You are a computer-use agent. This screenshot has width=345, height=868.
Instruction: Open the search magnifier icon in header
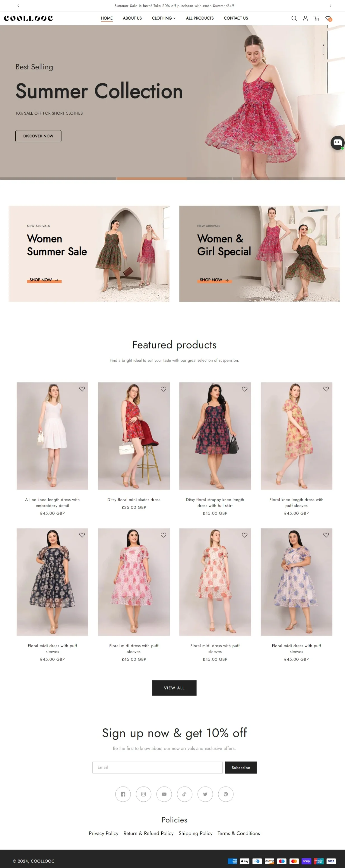click(294, 18)
